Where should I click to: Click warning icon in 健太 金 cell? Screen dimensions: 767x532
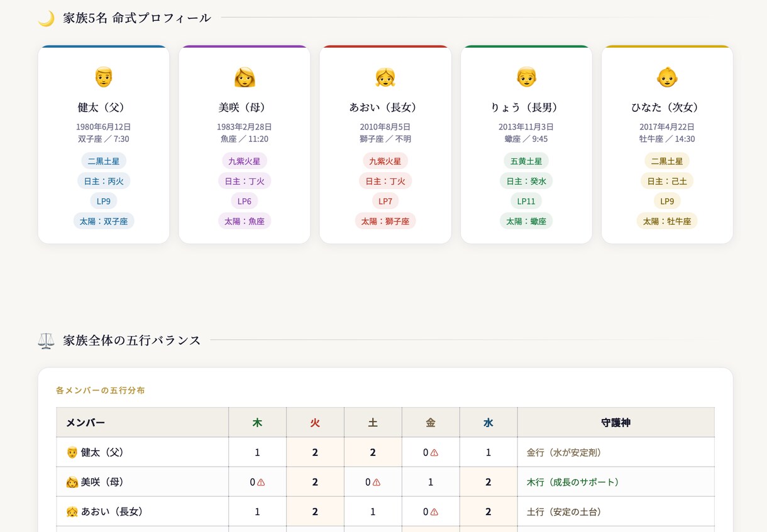(x=434, y=453)
